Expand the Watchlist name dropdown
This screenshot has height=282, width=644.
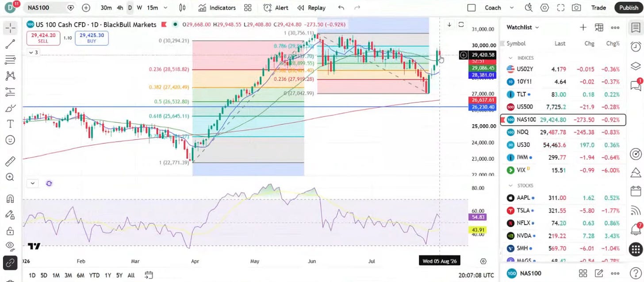pyautogui.click(x=523, y=27)
